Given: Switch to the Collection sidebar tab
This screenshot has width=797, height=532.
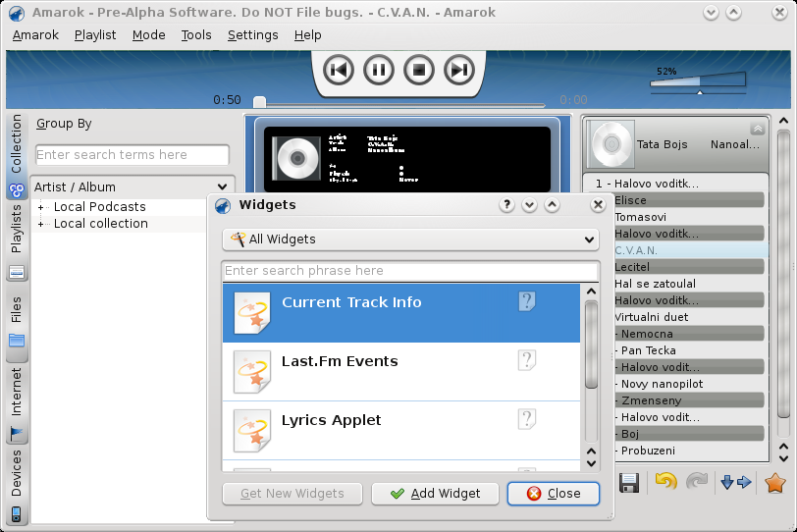Looking at the screenshot, I should point(17,155).
